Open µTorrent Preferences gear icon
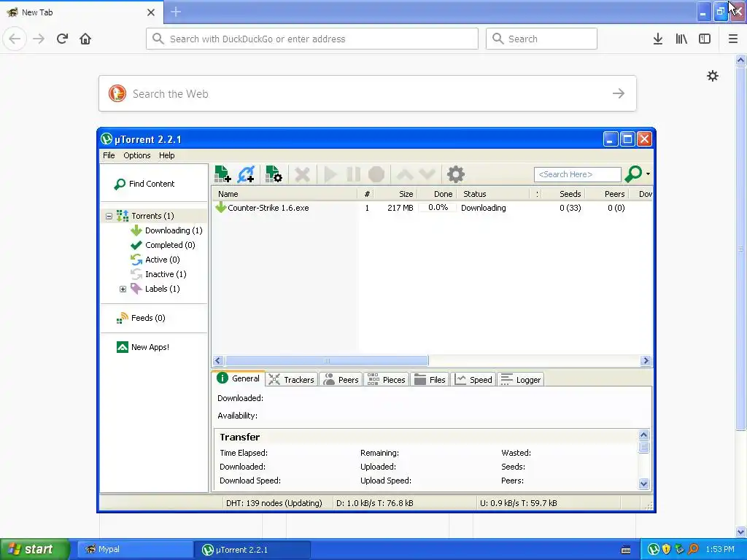The height and width of the screenshot is (560, 747). [455, 174]
